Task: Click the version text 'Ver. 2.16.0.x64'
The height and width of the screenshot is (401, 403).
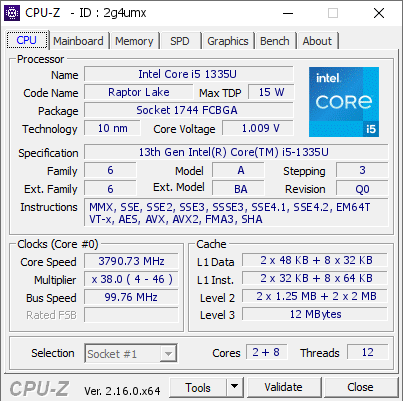Action: pos(122,390)
